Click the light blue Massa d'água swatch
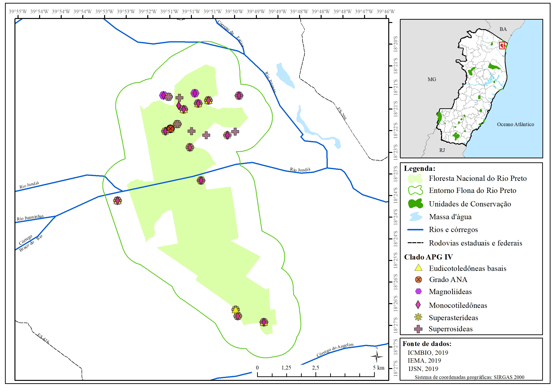This screenshot has width=555, height=392. click(x=416, y=217)
